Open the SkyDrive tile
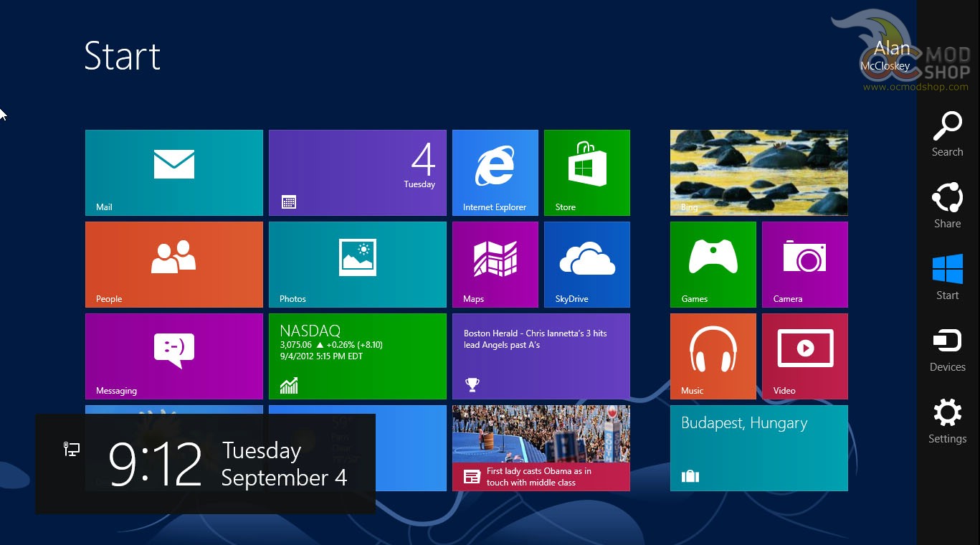The image size is (980, 545). (587, 265)
